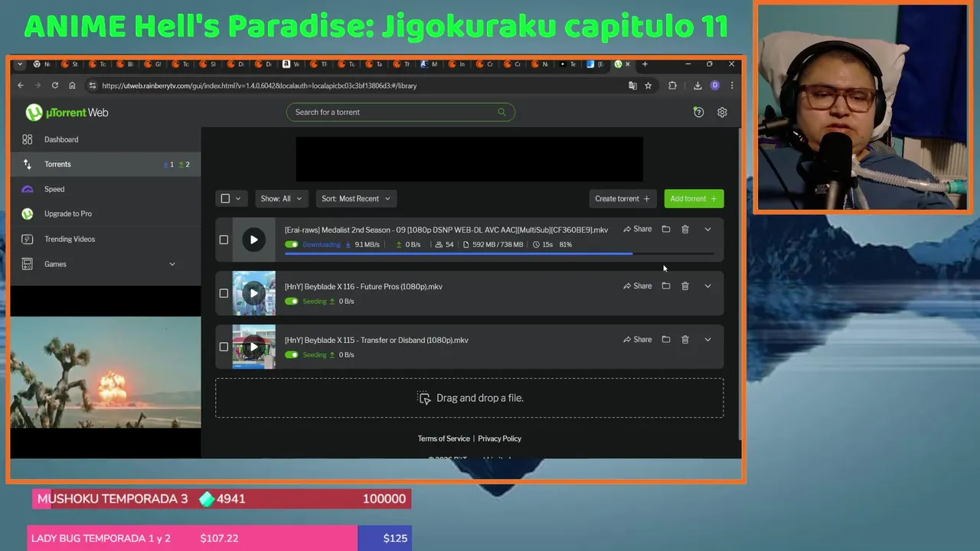
Task: Click the Create torrent button
Action: click(x=622, y=198)
